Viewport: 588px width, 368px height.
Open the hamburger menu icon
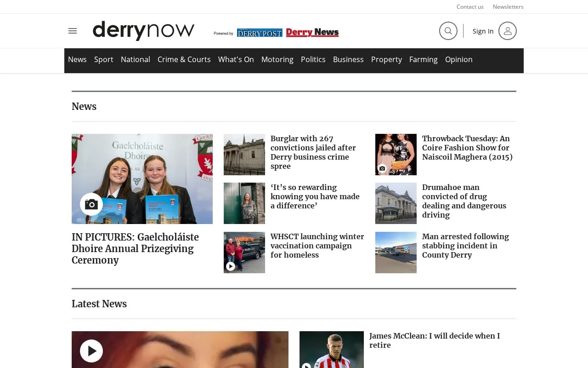73,31
